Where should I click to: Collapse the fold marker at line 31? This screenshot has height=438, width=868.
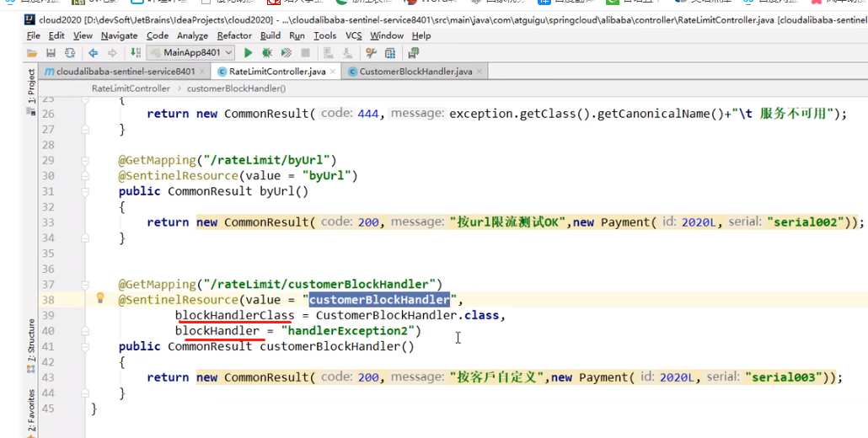85,191
